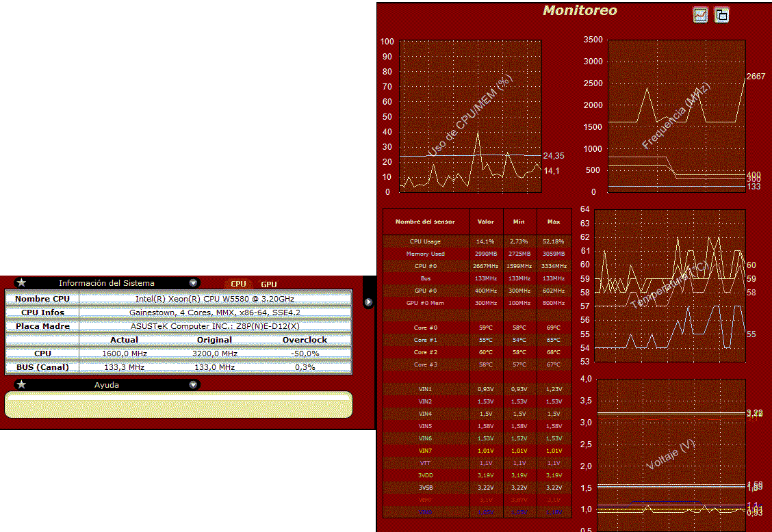772x532 pixels.
Task: Click the Temperatura (°C) chart
Action: 669,285
